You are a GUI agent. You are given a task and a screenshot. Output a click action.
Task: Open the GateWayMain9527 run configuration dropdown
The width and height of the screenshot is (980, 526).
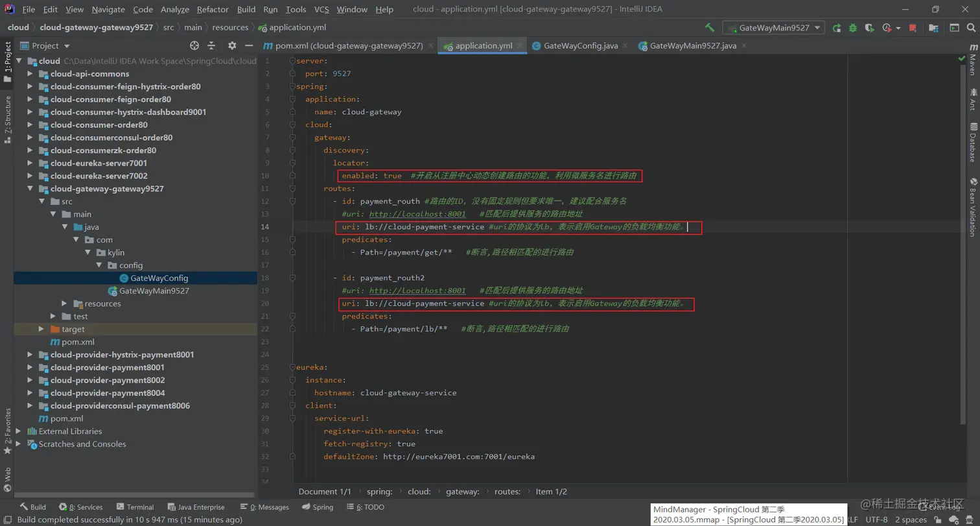[773, 28]
